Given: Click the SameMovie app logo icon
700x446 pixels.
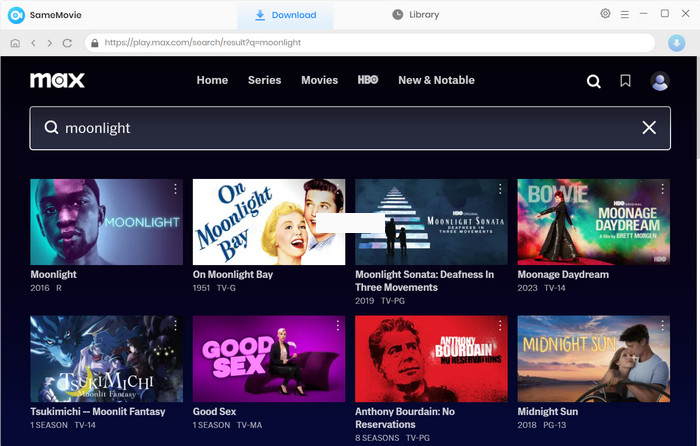Looking at the screenshot, I should [x=16, y=15].
